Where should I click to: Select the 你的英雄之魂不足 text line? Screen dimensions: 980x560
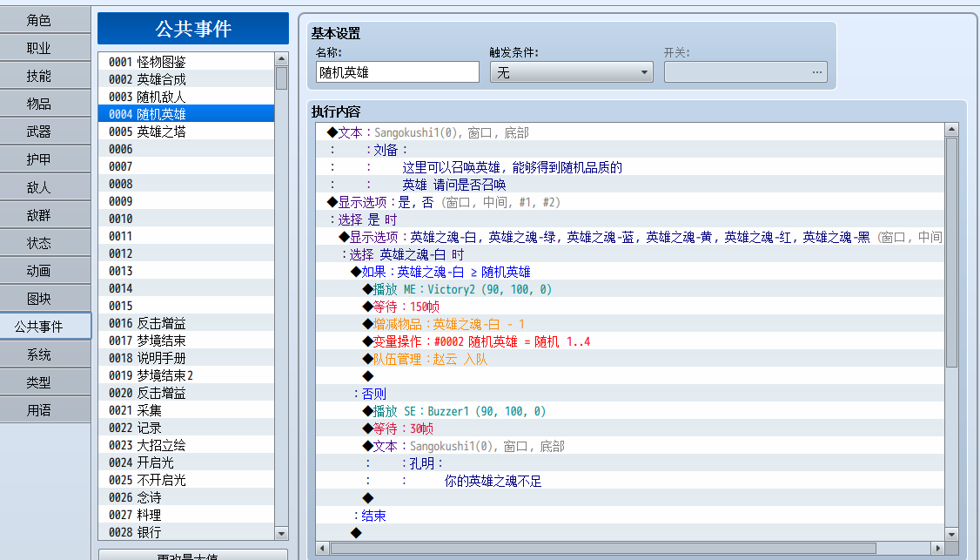point(630,481)
